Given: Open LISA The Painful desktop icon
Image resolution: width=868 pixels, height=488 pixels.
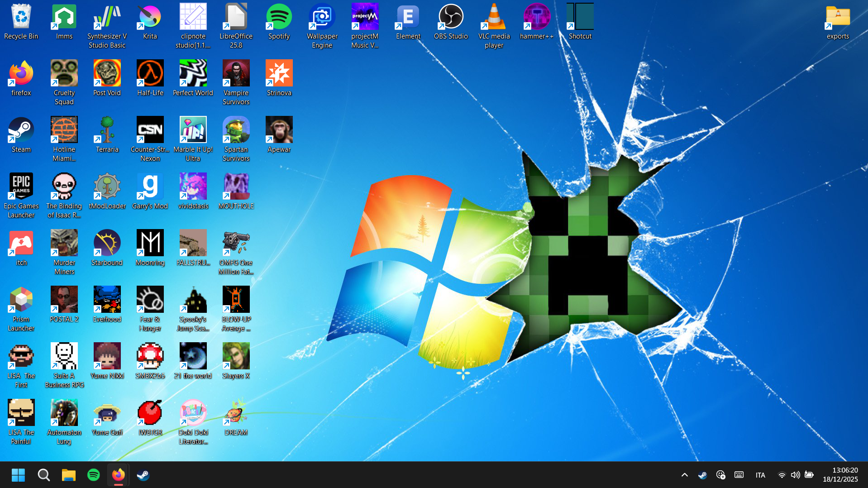Looking at the screenshot, I should tap(21, 422).
